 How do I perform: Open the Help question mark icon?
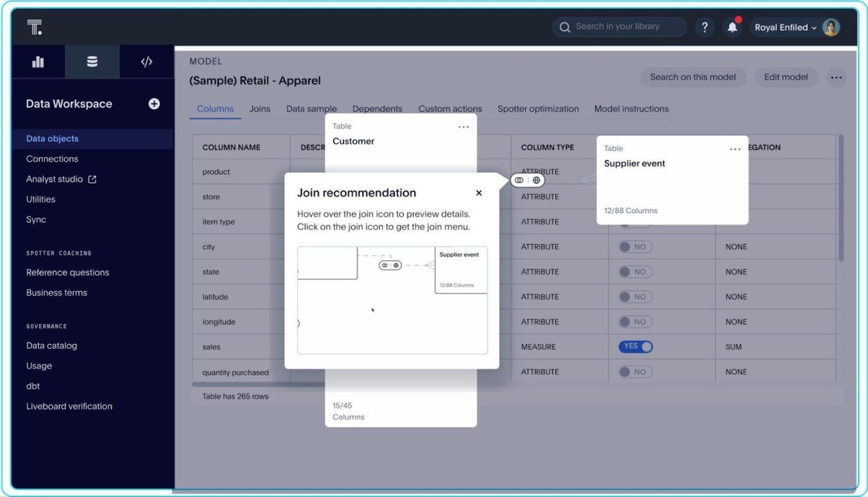704,27
